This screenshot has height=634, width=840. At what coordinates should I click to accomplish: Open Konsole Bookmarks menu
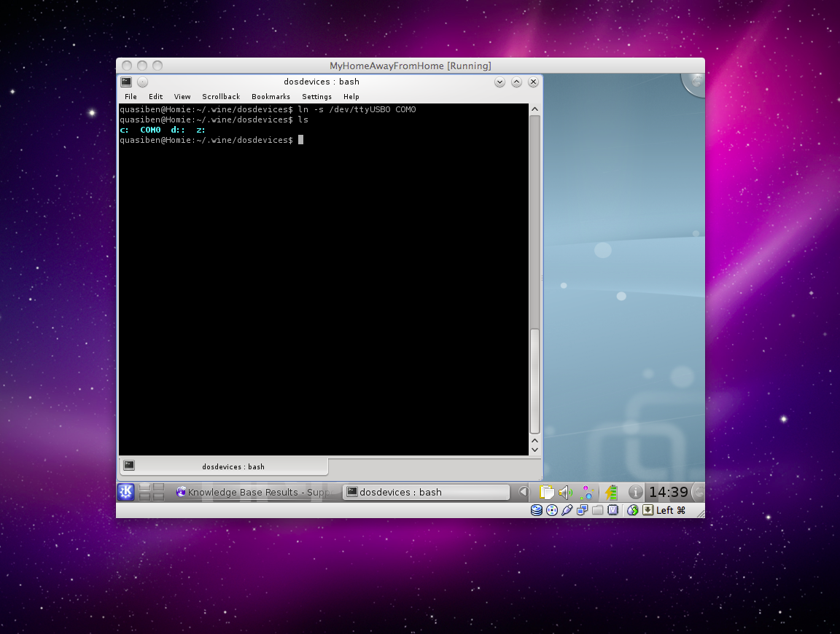point(271,96)
